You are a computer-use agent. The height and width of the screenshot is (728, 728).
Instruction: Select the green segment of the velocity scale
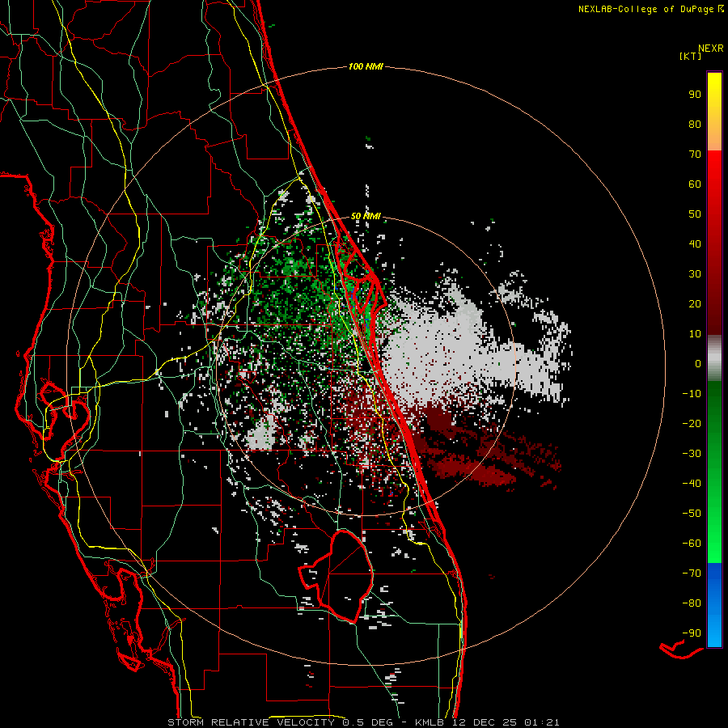pyautogui.click(x=714, y=472)
